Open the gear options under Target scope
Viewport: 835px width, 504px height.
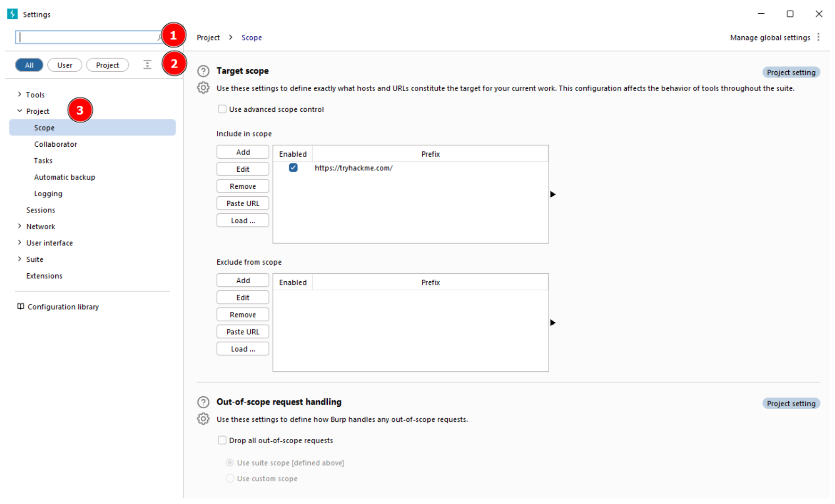[x=203, y=88]
